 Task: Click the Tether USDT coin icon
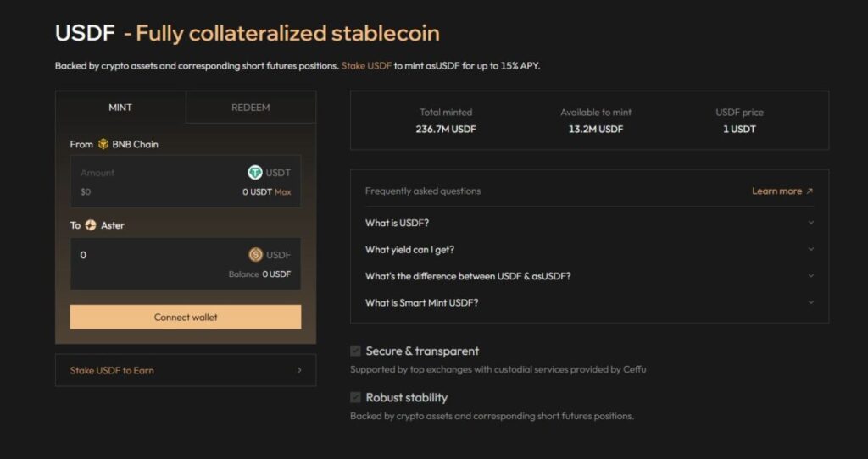tap(255, 173)
